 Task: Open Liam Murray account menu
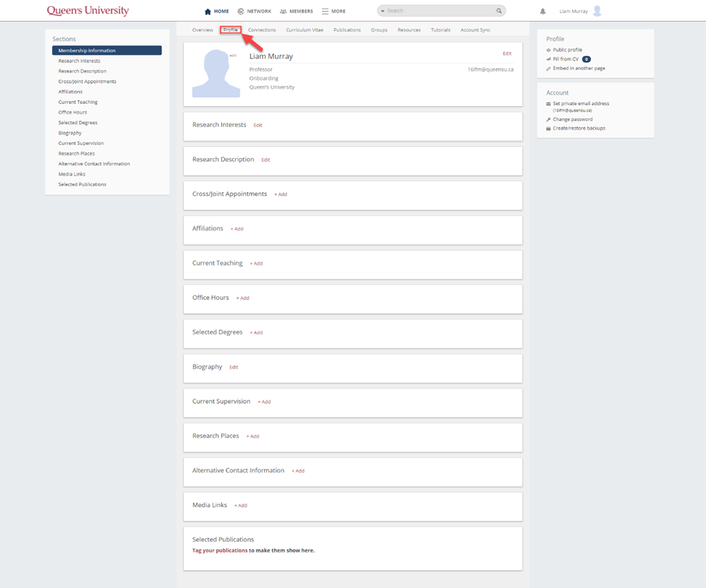click(x=573, y=11)
